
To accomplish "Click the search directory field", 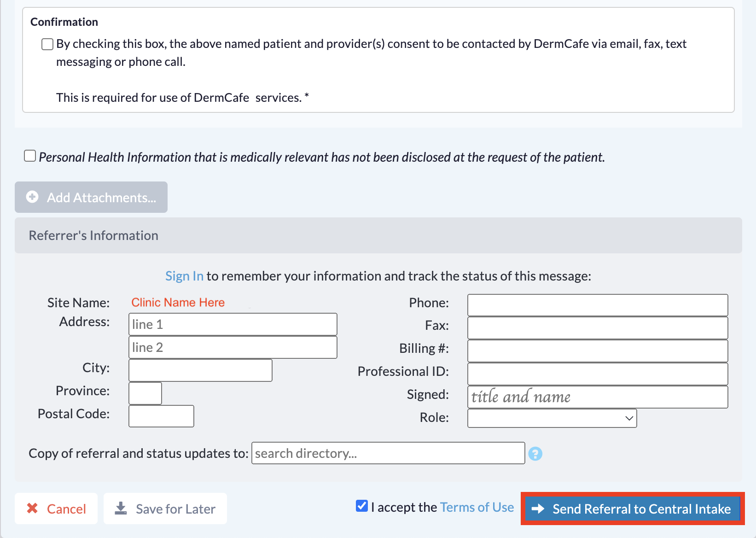I will pos(388,453).
